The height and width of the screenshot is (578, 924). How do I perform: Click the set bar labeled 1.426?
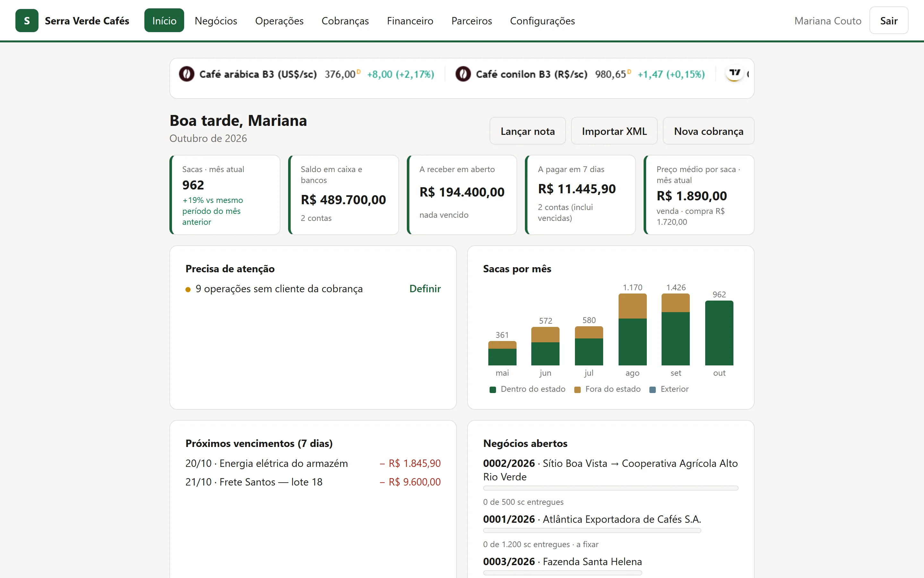(x=675, y=329)
